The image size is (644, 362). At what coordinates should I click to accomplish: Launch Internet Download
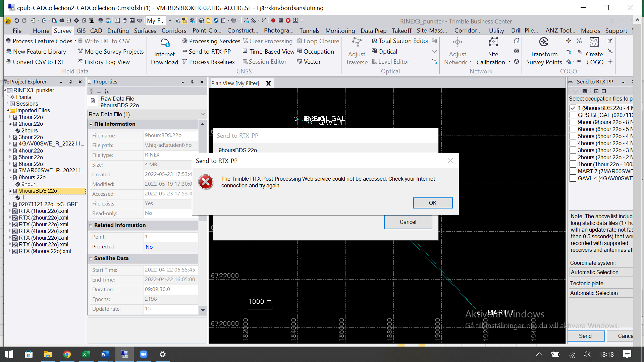[x=164, y=50]
